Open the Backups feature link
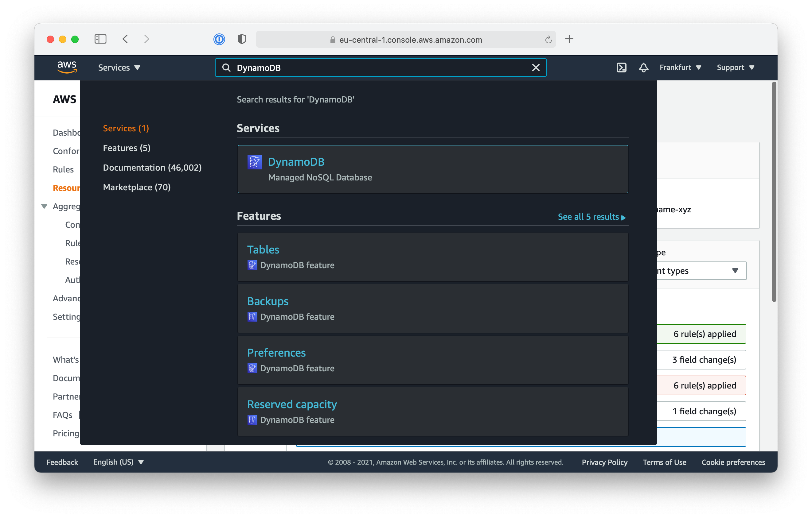Screen dimensions: 812x518 (x=268, y=301)
